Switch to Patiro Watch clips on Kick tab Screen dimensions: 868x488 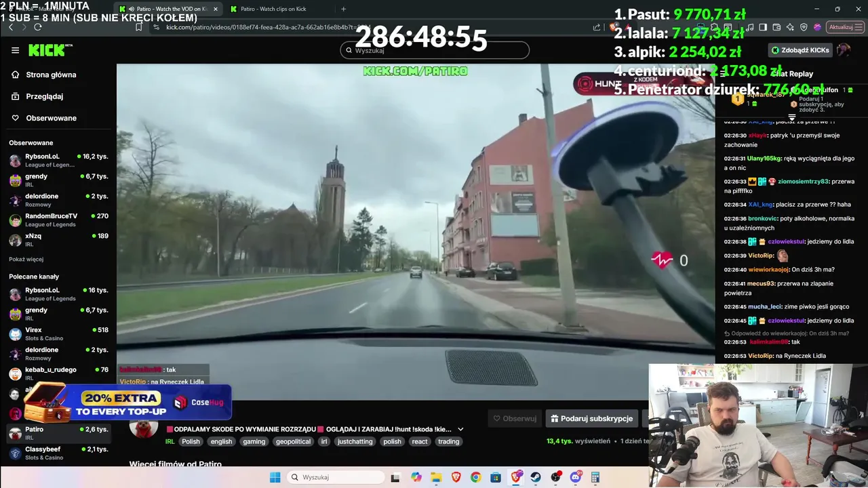[x=278, y=9]
